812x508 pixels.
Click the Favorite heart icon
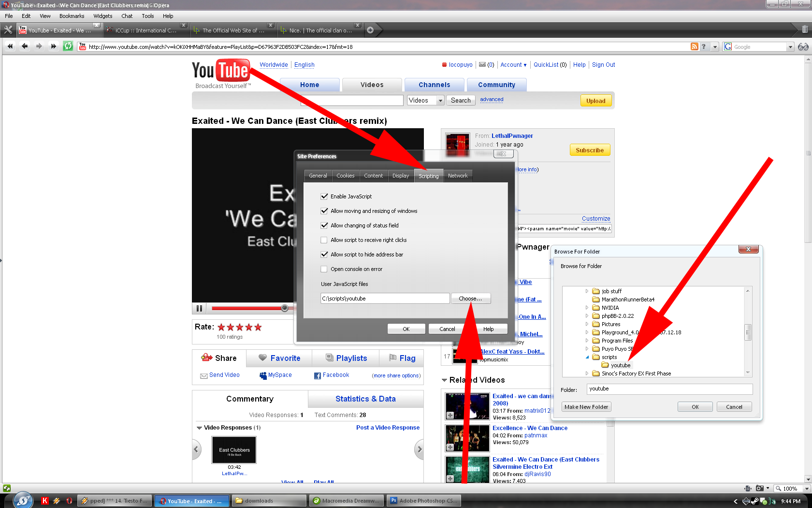coord(262,358)
